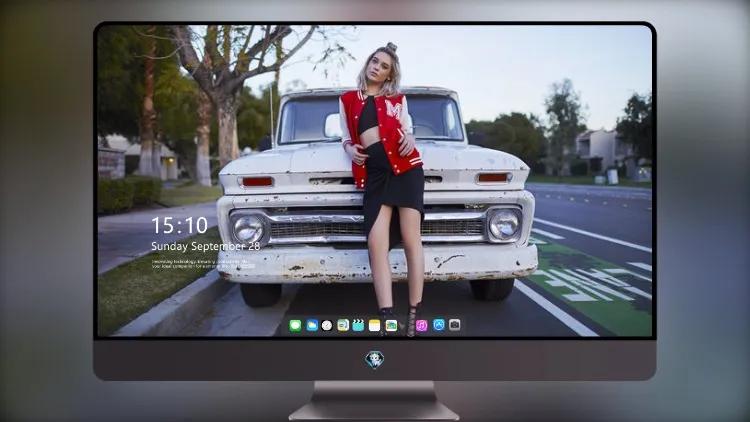
Task: Click the Sunday September 28 date text
Action: (x=205, y=246)
